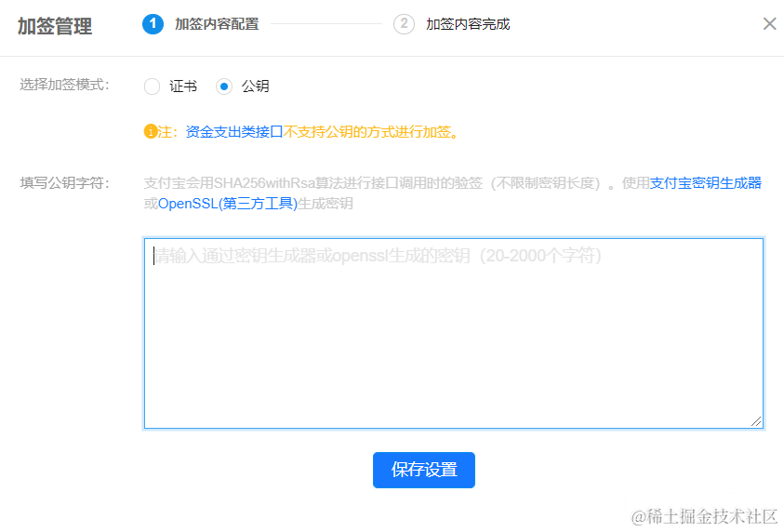The height and width of the screenshot is (532, 784).
Task: Select the 证书 radio option
Action: click(x=152, y=86)
